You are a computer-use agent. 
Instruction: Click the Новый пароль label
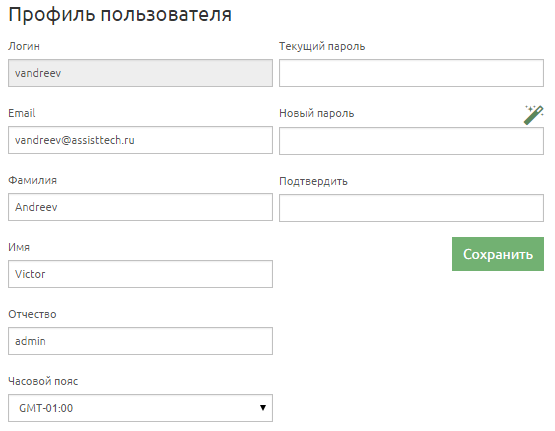[316, 113]
